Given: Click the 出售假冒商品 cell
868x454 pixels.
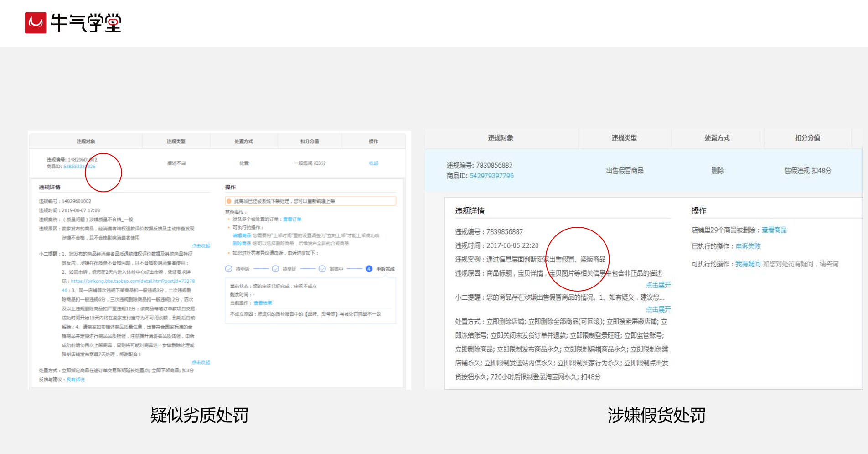Looking at the screenshot, I should click(x=625, y=171).
